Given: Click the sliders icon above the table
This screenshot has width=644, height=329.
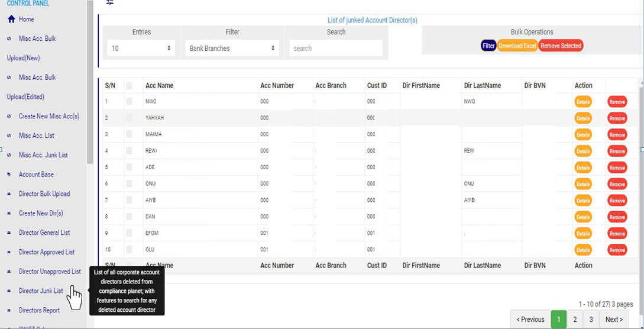Looking at the screenshot, I should [110, 2].
